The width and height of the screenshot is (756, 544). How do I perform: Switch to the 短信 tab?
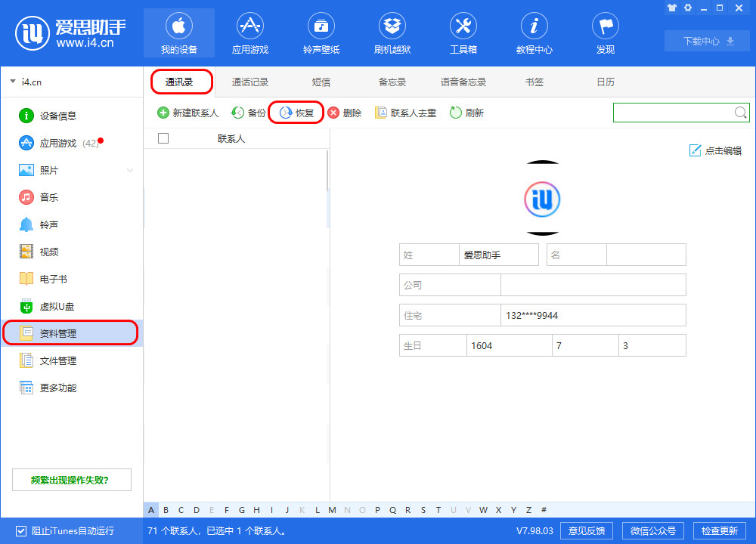(x=321, y=82)
